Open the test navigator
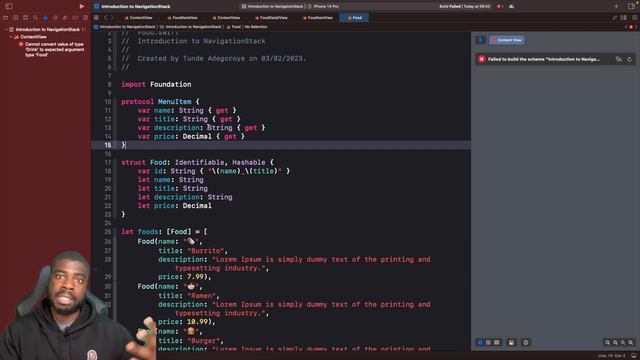Image resolution: width=640 pixels, height=360 pixels. point(56,18)
